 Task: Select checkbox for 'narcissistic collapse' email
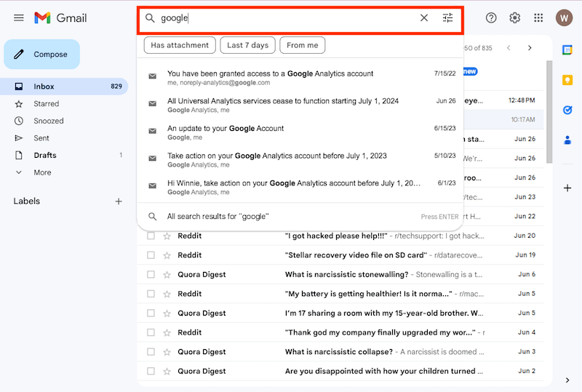151,351
